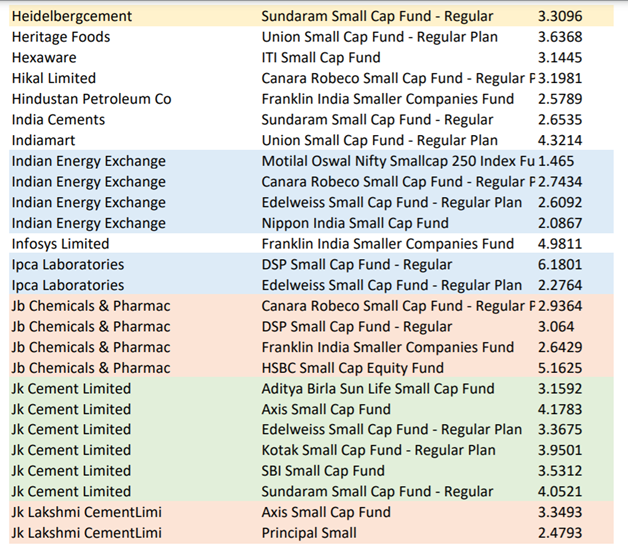Select the ITI Small Cap Fund cell
This screenshot has width=628, height=548.
tap(321, 58)
